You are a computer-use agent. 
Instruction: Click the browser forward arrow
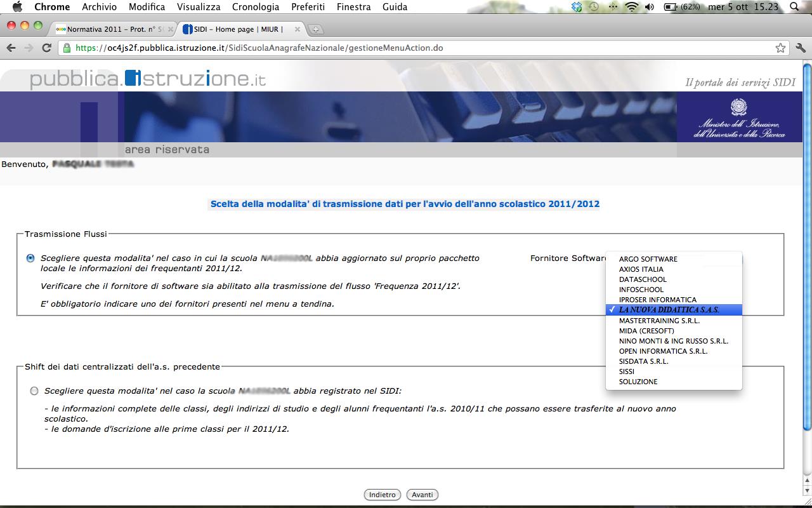coord(29,48)
